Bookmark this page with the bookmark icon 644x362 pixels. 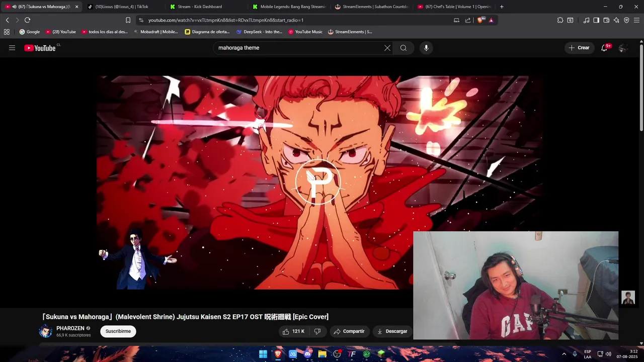[x=128, y=20]
